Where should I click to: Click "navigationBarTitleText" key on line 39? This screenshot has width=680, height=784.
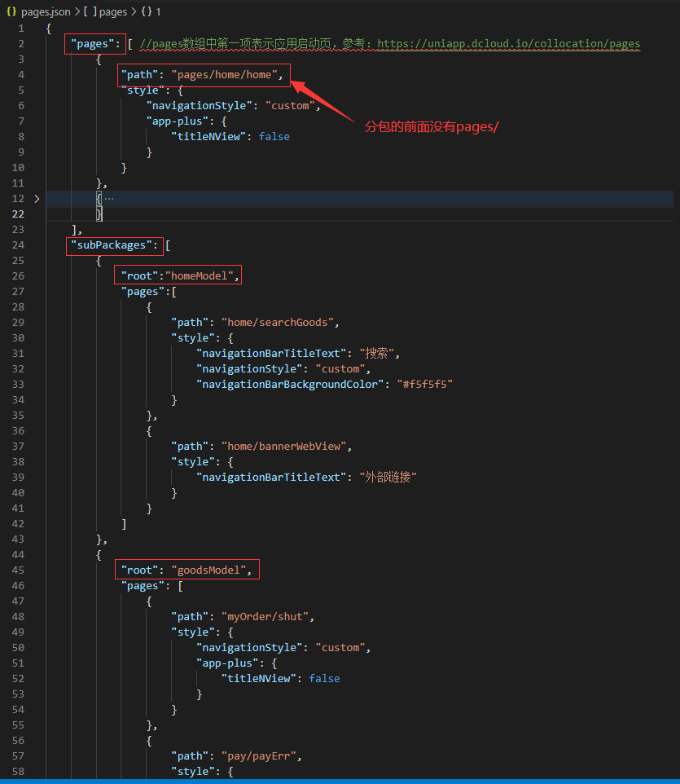coord(271,477)
